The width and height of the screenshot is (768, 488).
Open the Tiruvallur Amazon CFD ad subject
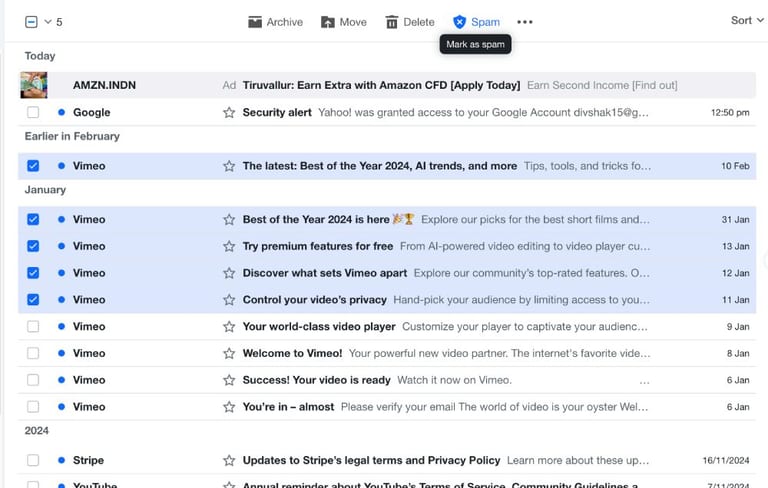381,85
